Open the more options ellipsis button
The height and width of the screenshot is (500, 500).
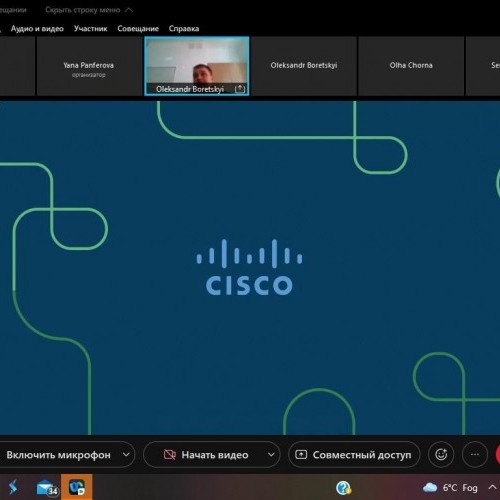(x=475, y=454)
